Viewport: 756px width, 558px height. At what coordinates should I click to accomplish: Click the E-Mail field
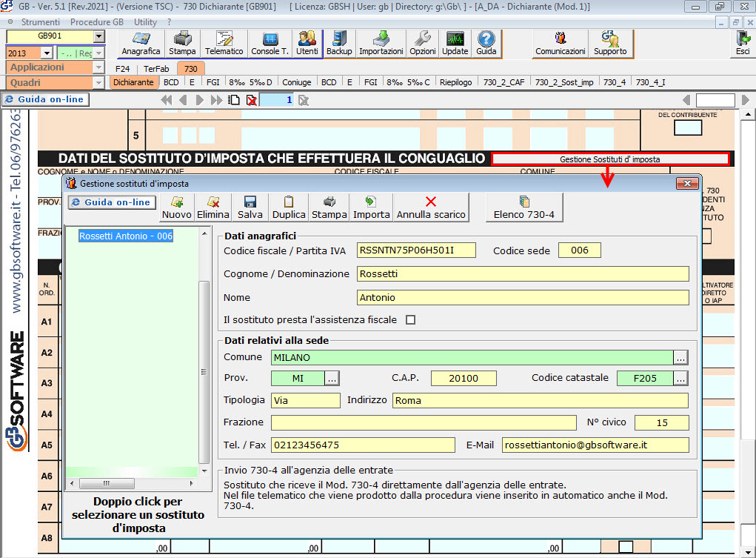click(595, 445)
